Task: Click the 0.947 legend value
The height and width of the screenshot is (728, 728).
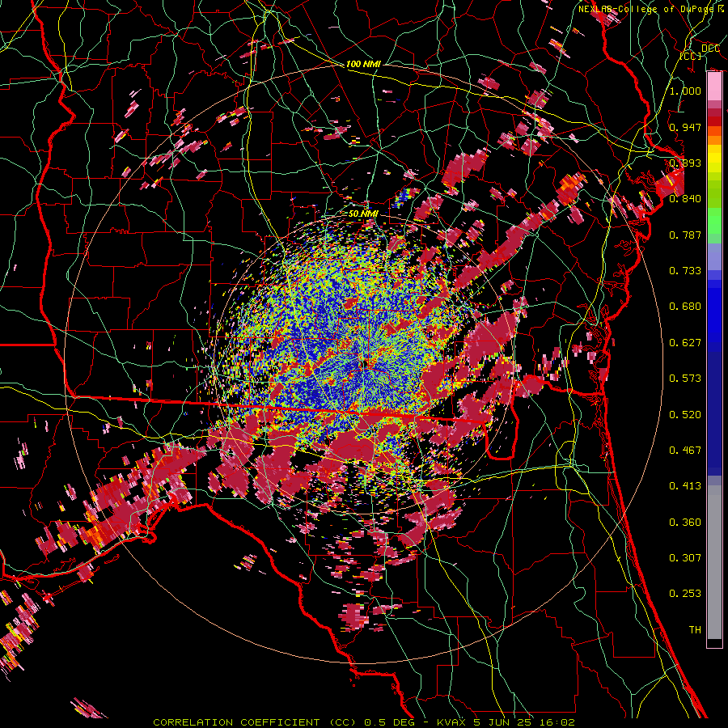Action: pyautogui.click(x=685, y=127)
